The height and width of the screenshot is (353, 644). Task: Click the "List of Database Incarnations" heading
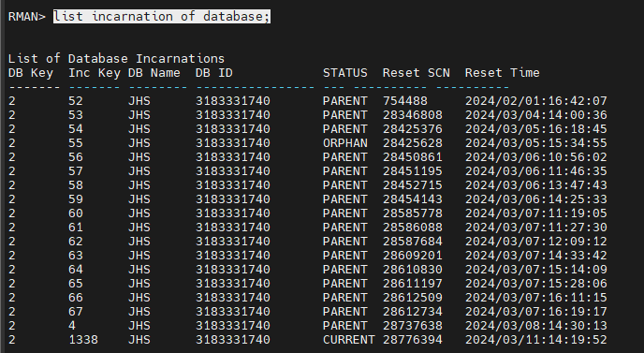116,59
